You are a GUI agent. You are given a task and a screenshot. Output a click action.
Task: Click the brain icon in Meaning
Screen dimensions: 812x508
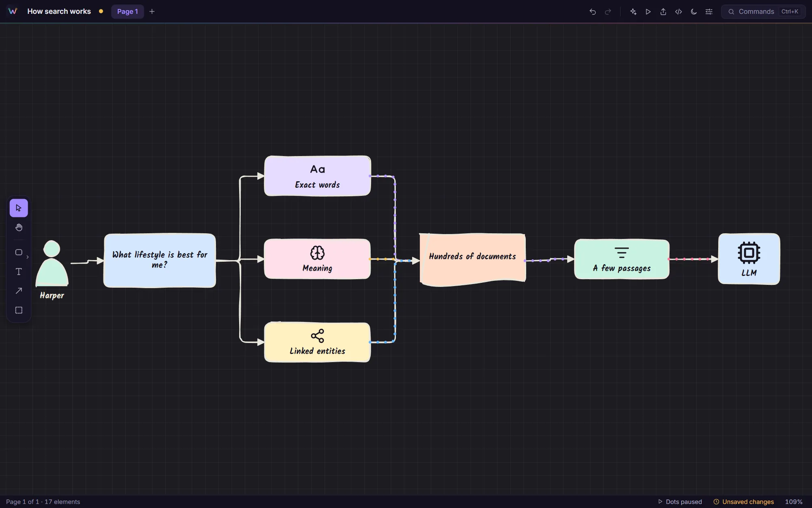click(x=317, y=253)
